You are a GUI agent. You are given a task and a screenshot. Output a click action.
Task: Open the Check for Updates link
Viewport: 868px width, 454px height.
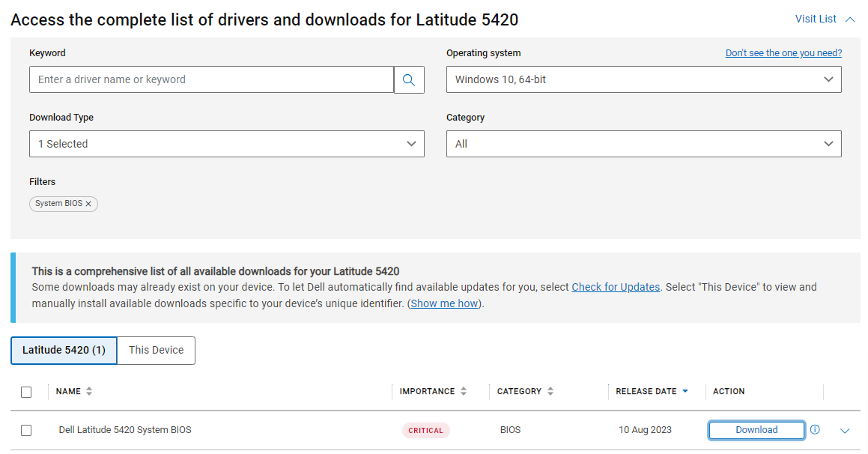tap(616, 287)
